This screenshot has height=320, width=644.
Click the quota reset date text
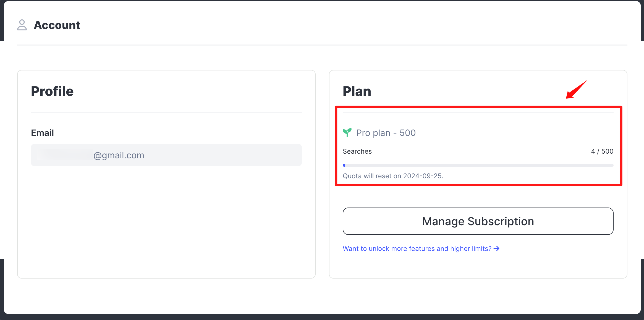[x=393, y=176]
